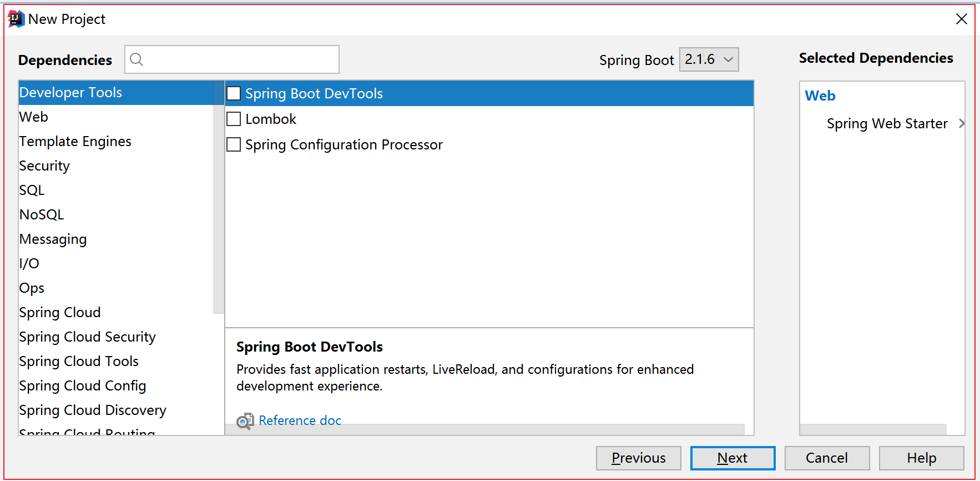This screenshot has height=481, width=980.
Task: Enable the Spring Boot DevTools checkbox
Action: tap(234, 93)
